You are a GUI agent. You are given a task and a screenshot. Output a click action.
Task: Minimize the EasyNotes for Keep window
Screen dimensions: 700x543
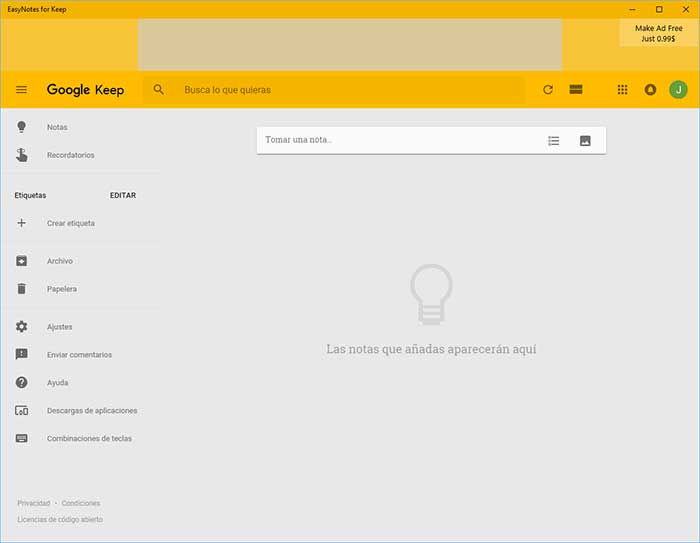click(632, 9)
